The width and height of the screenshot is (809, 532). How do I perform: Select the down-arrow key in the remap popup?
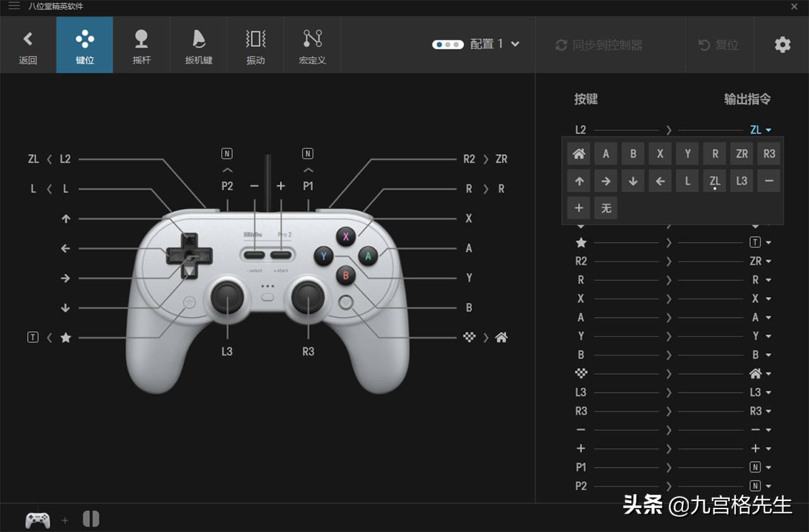pyautogui.click(x=633, y=181)
